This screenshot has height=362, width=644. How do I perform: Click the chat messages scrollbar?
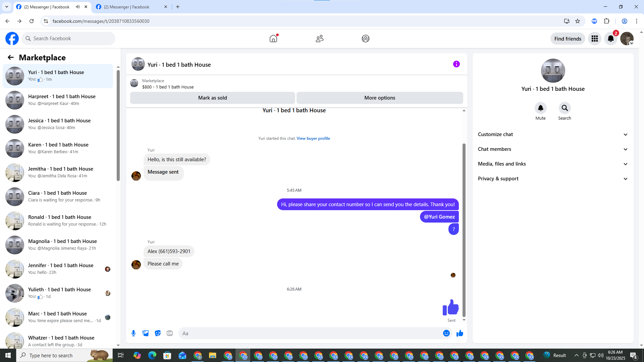point(464,230)
